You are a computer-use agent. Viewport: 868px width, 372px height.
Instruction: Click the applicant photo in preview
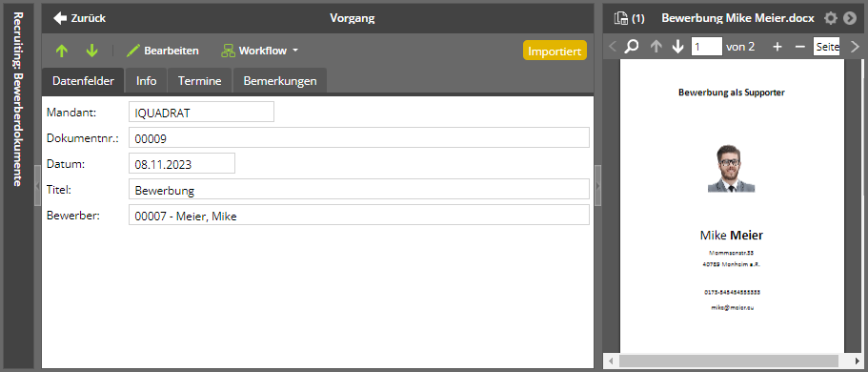(731, 169)
